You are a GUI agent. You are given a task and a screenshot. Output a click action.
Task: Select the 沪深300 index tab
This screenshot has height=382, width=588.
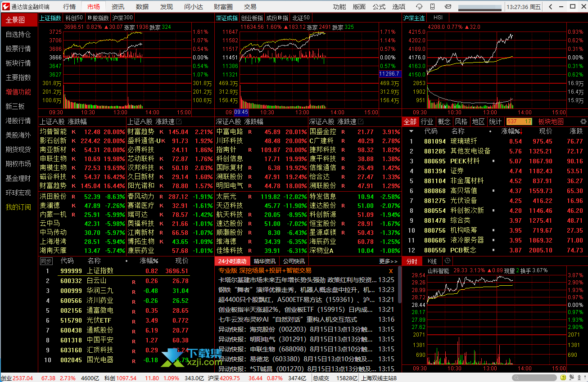(x=122, y=18)
